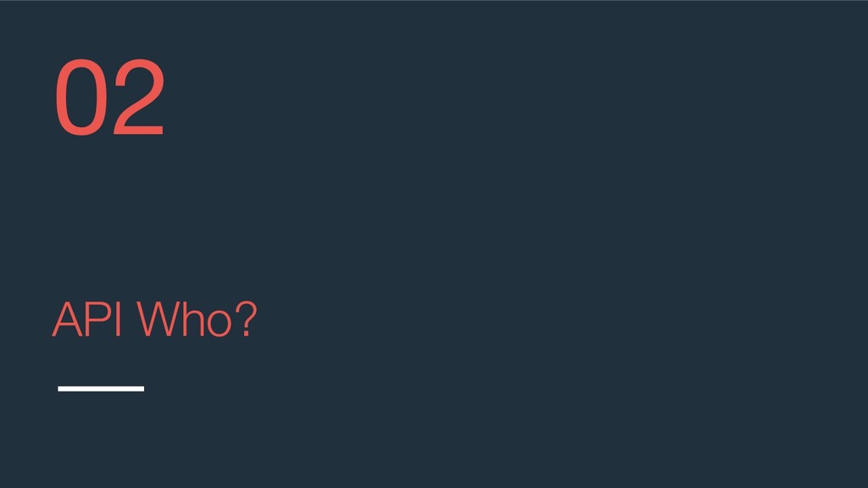Select the digit "0" in the section number

click(81, 97)
